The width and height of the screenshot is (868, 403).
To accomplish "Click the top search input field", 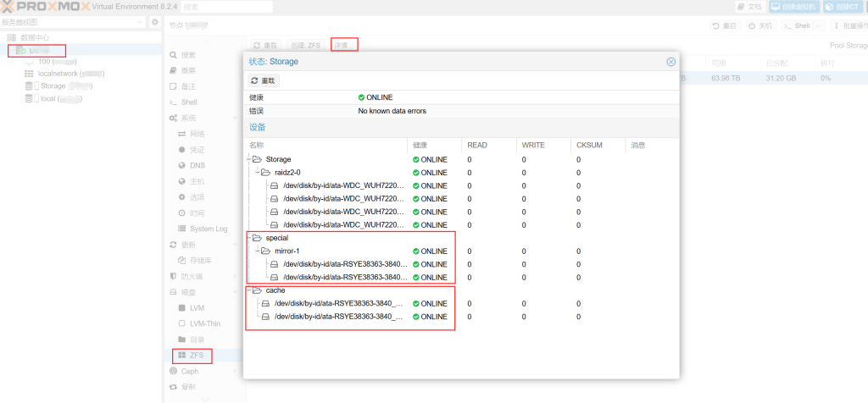I will [x=226, y=7].
